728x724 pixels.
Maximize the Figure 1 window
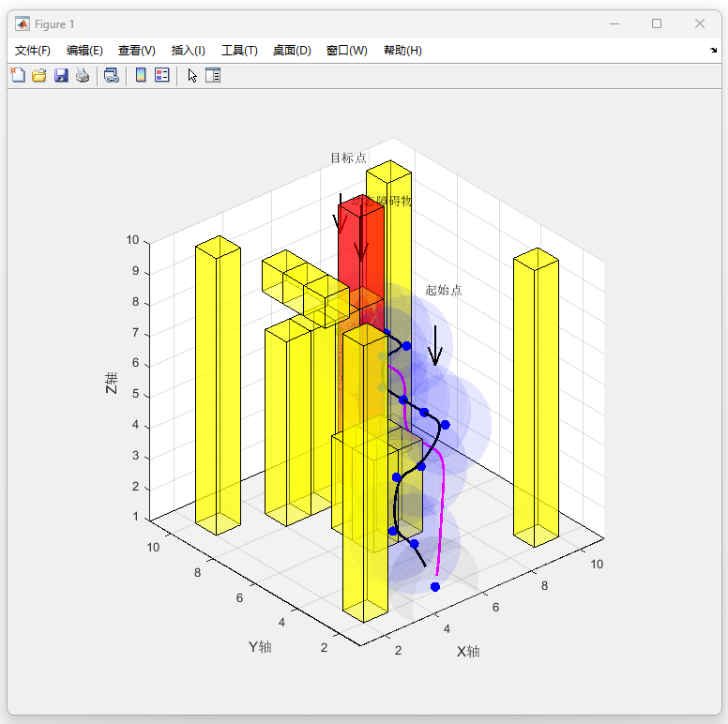(657, 23)
